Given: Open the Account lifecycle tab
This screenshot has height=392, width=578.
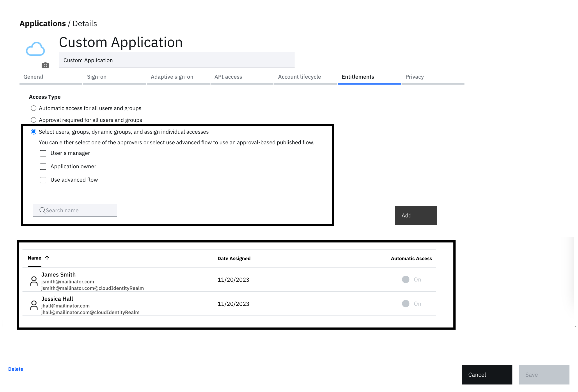Looking at the screenshot, I should coord(300,77).
